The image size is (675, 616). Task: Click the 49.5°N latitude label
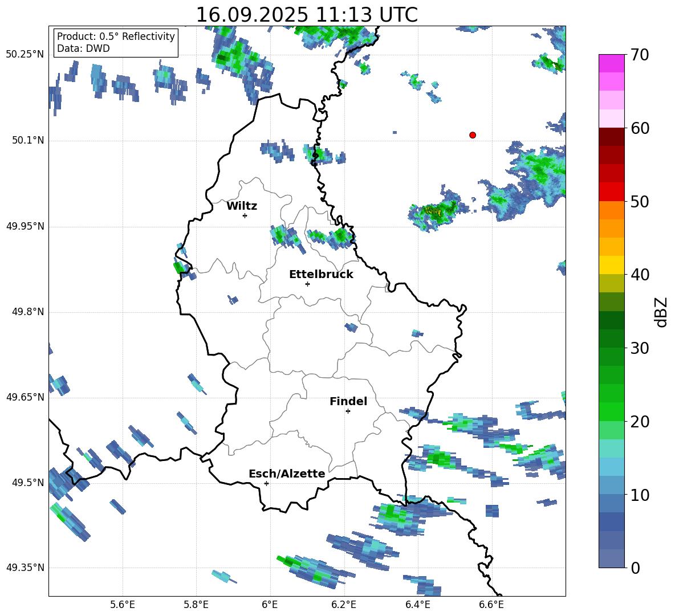tap(28, 483)
